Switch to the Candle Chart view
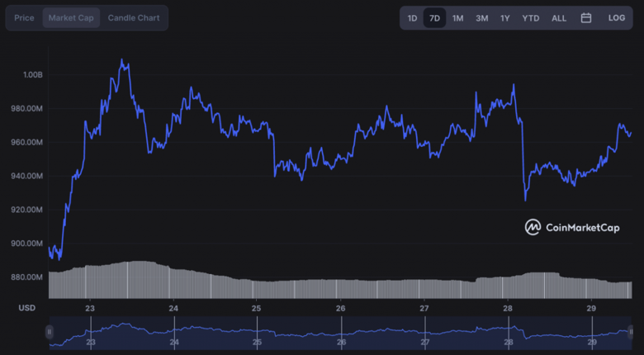The width and height of the screenshot is (644, 355). [134, 17]
